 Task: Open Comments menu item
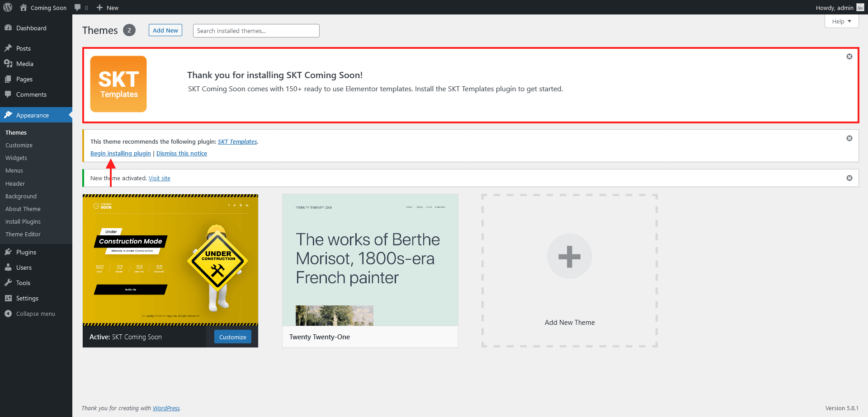36,94
